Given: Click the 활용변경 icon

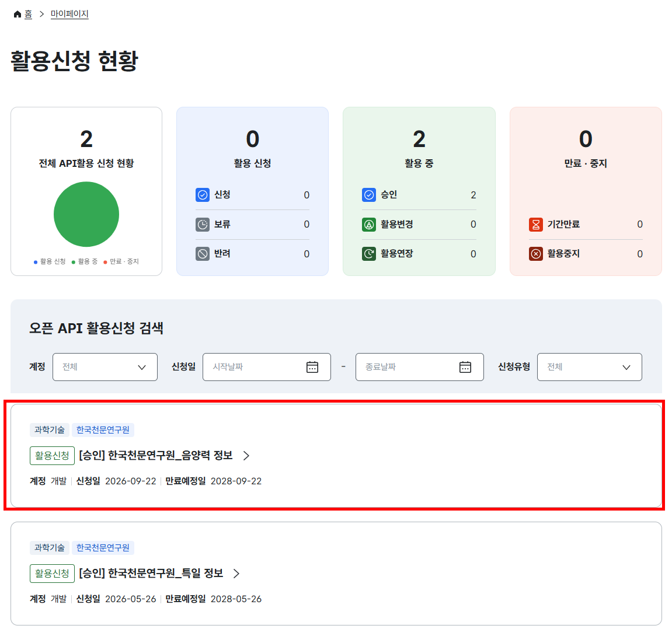Looking at the screenshot, I should click(x=369, y=225).
